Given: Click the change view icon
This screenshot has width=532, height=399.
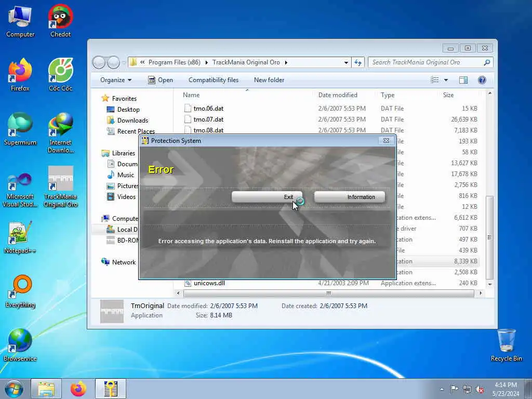Looking at the screenshot, I should [435, 80].
